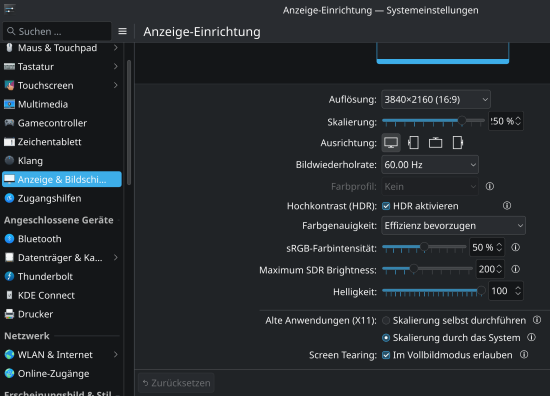550x396 pixels.
Task: Click the WLAN & Internet globe icon
Action: click(9, 355)
